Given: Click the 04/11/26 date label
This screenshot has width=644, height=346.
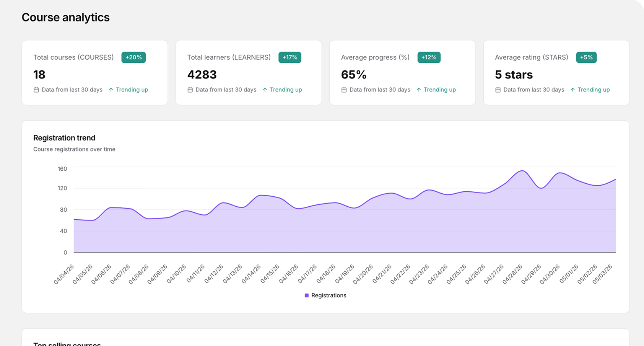Looking at the screenshot, I should tap(195, 274).
